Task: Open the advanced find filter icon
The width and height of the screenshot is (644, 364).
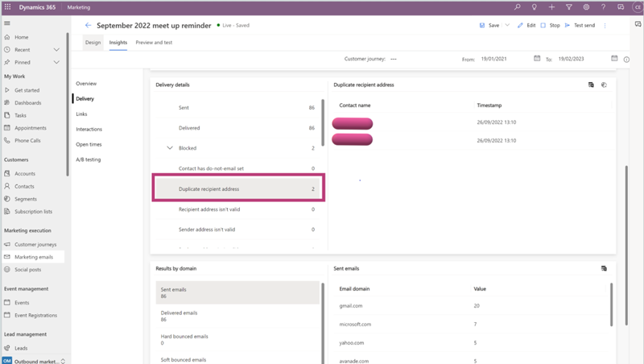Action: point(568,7)
